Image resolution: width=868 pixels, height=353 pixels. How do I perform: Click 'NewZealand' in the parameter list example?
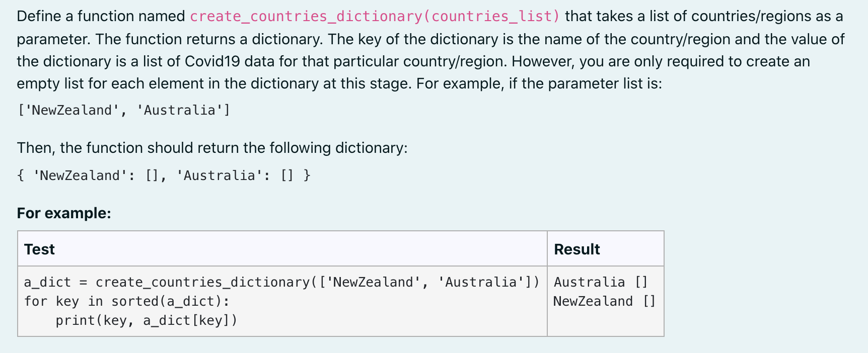72,110
